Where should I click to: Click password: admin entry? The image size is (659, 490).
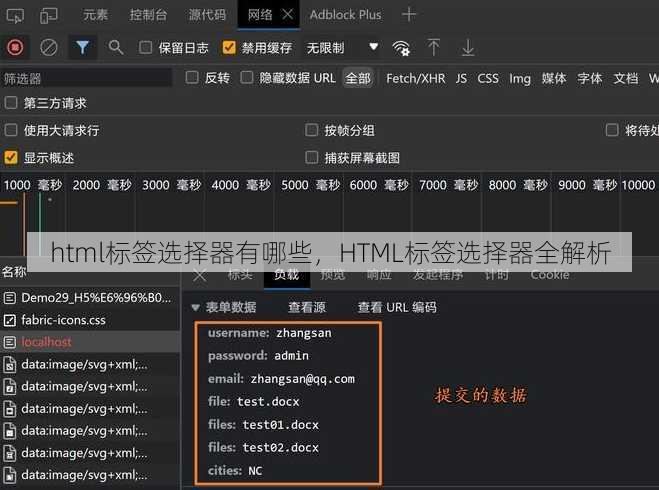click(x=258, y=356)
